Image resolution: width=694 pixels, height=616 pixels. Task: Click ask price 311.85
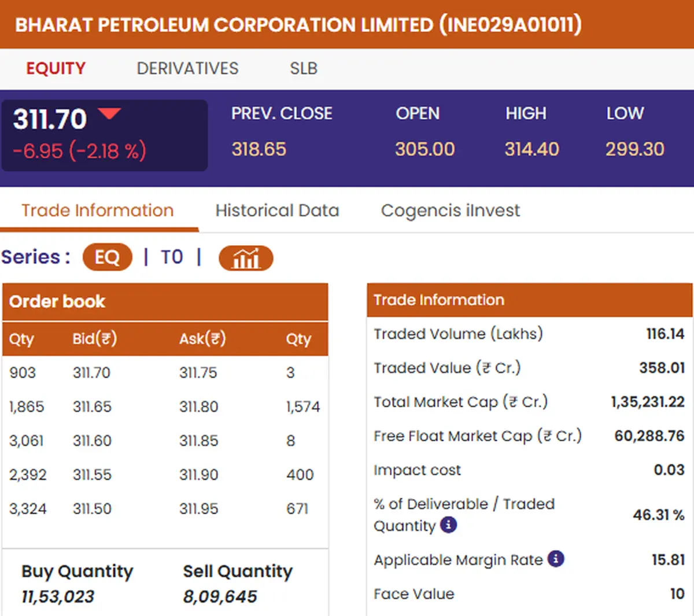(199, 441)
